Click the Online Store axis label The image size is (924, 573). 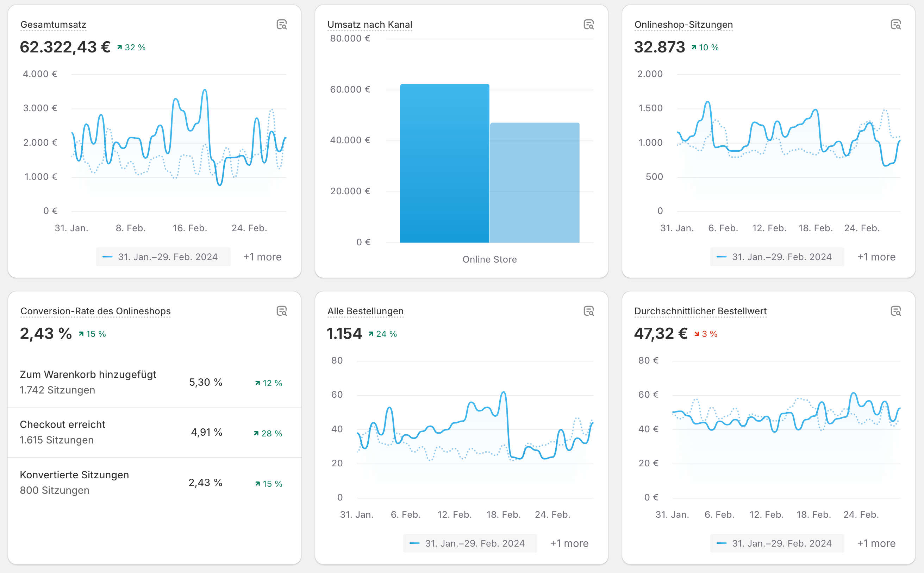[490, 260]
